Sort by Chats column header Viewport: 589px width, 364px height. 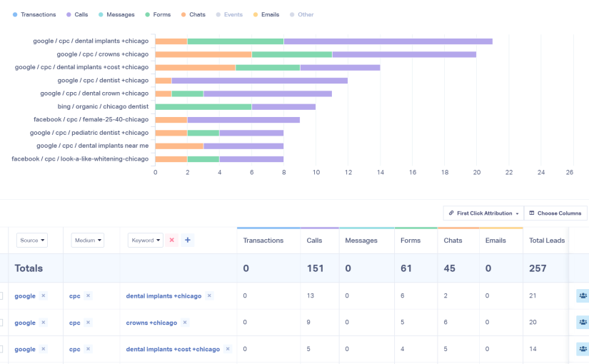[453, 241]
